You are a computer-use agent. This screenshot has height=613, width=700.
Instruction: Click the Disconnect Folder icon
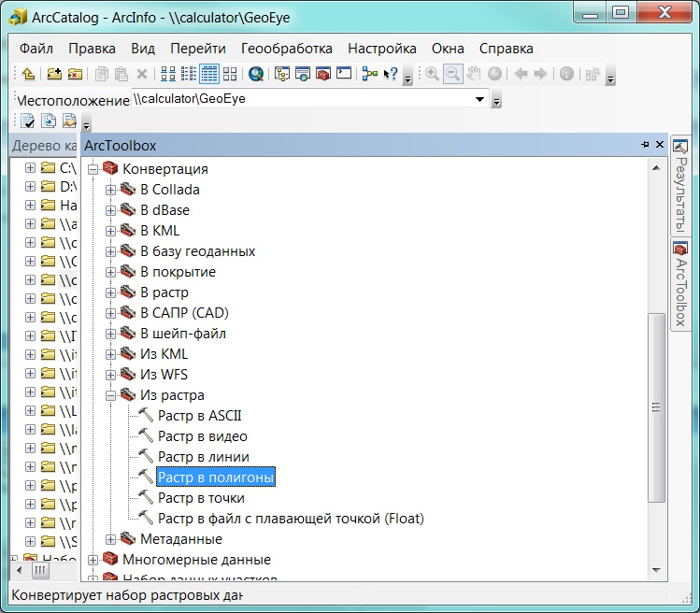75,74
